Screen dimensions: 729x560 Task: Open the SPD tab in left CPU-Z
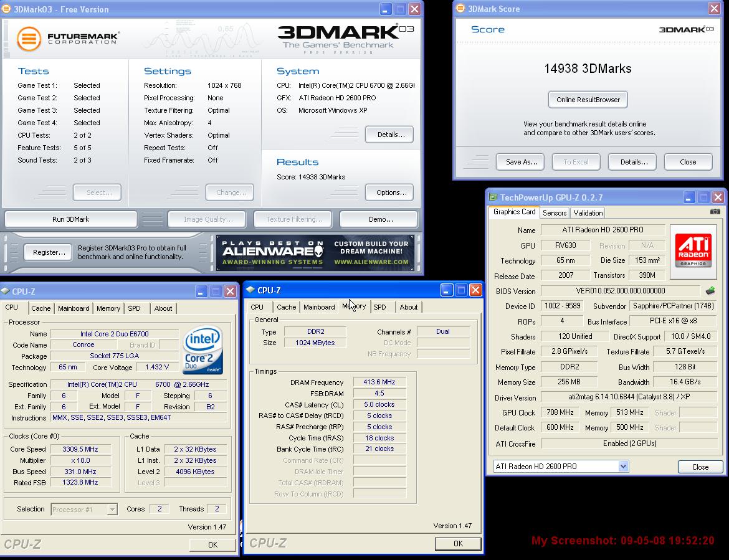point(135,308)
